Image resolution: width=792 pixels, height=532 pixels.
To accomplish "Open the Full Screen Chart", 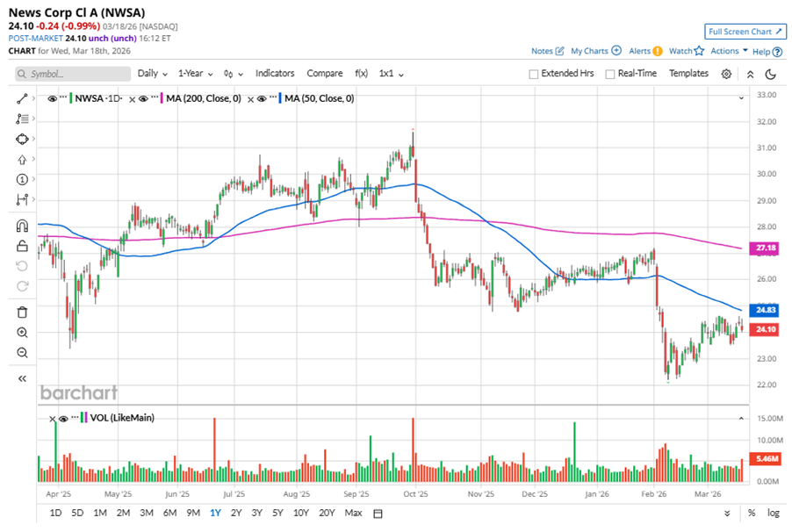I will 745,32.
